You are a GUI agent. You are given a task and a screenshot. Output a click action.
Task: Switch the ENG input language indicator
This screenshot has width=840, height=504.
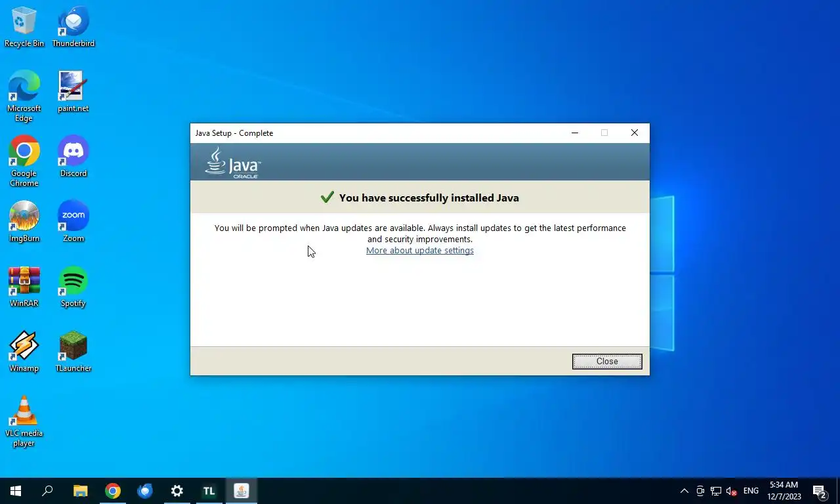pyautogui.click(x=751, y=491)
